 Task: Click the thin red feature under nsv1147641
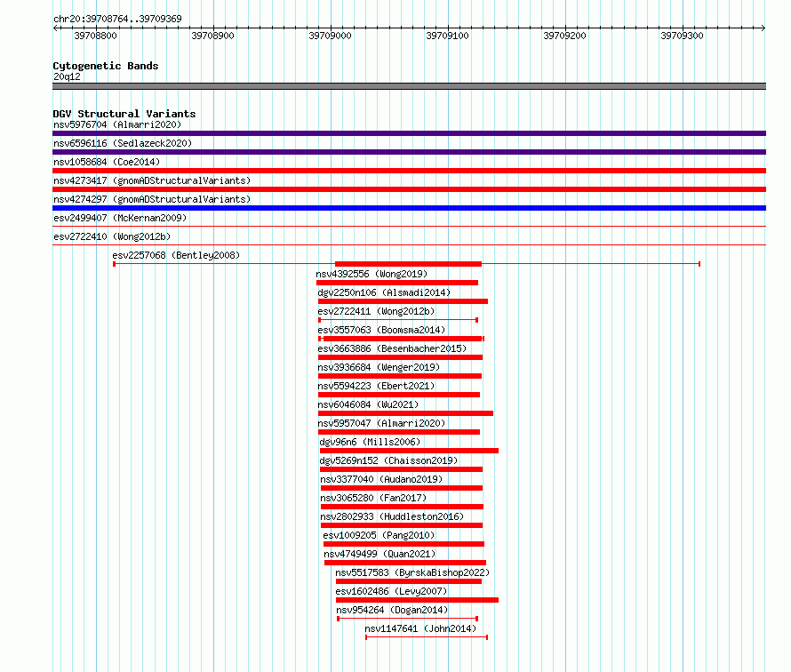click(427, 637)
